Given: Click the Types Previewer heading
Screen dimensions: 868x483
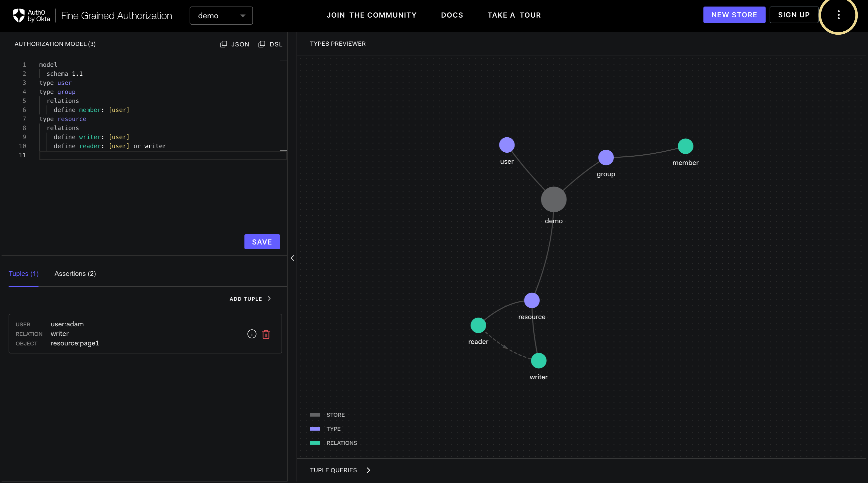Looking at the screenshot, I should (337, 44).
